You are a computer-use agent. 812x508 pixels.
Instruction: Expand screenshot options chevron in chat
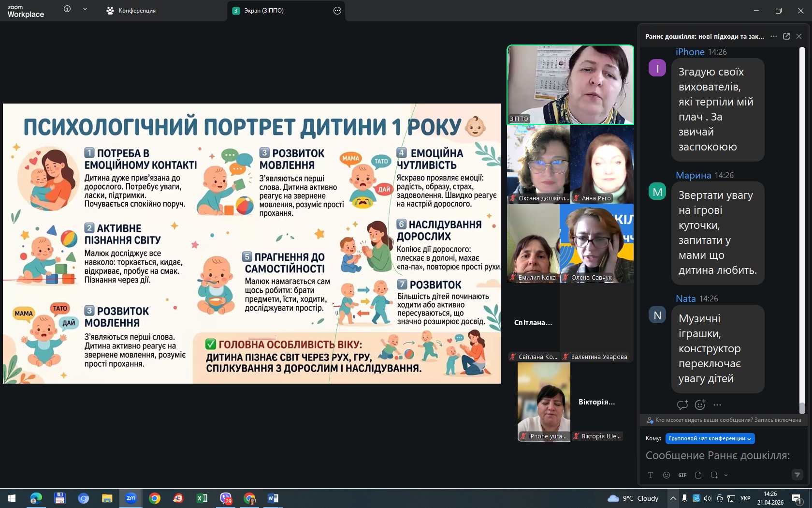[726, 475]
